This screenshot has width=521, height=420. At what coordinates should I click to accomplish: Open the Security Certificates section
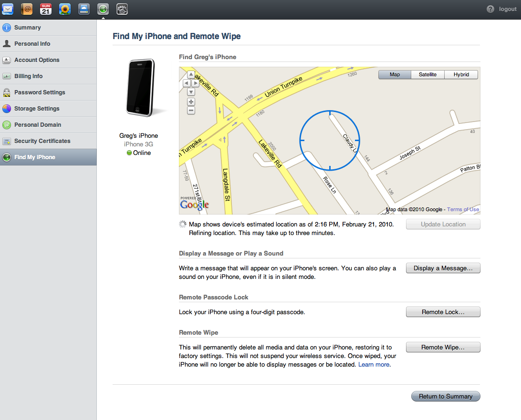48,141
